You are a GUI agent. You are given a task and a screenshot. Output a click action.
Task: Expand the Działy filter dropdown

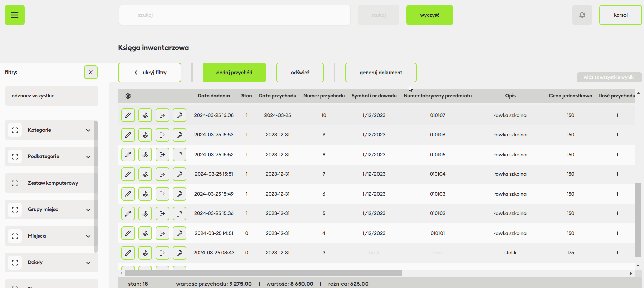point(88,263)
